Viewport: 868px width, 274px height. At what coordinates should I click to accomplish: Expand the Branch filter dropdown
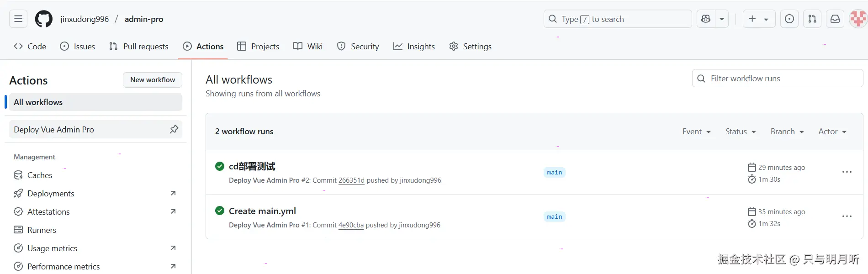coord(787,132)
